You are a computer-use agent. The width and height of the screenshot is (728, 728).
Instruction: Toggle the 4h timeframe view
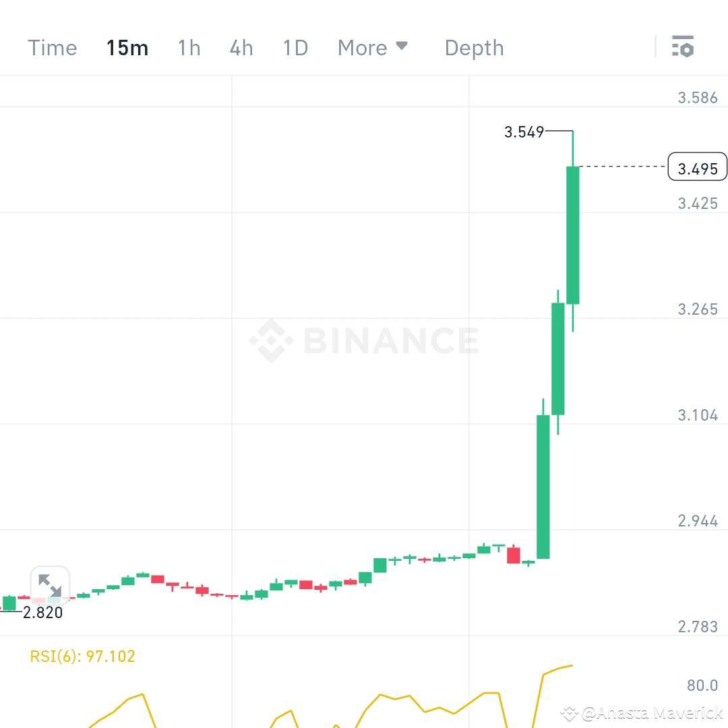(x=241, y=47)
